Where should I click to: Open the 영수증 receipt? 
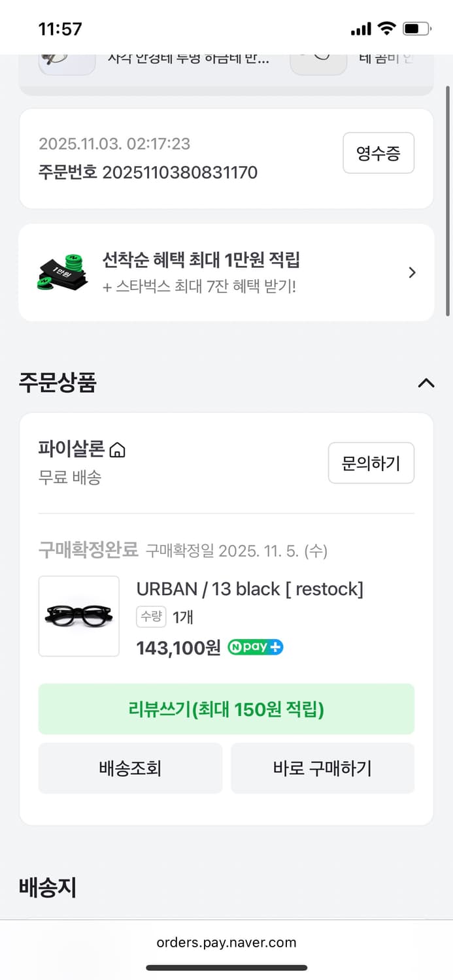(x=378, y=153)
